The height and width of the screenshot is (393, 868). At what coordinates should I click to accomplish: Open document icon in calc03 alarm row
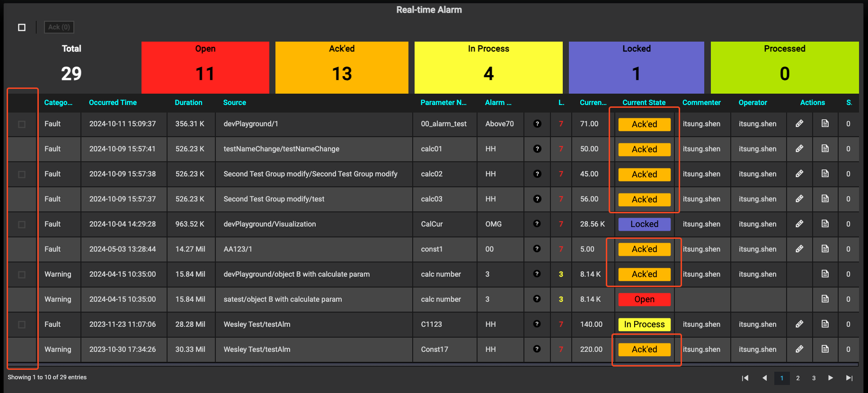[x=825, y=199]
